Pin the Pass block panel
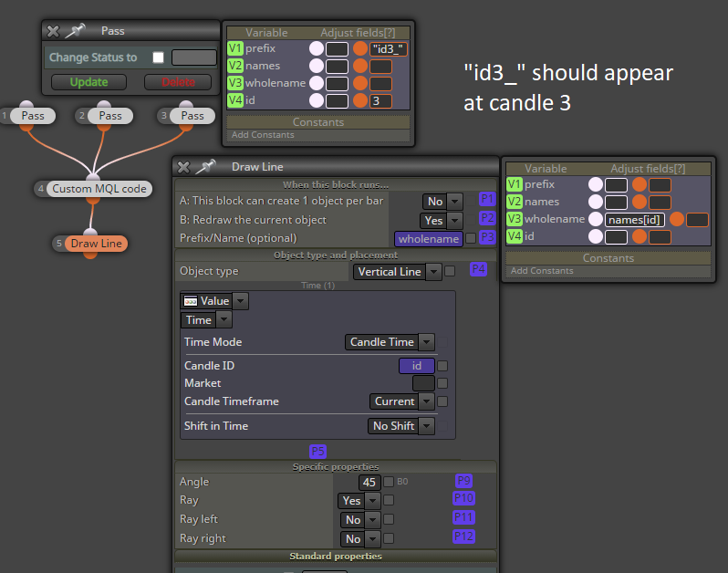 75,31
